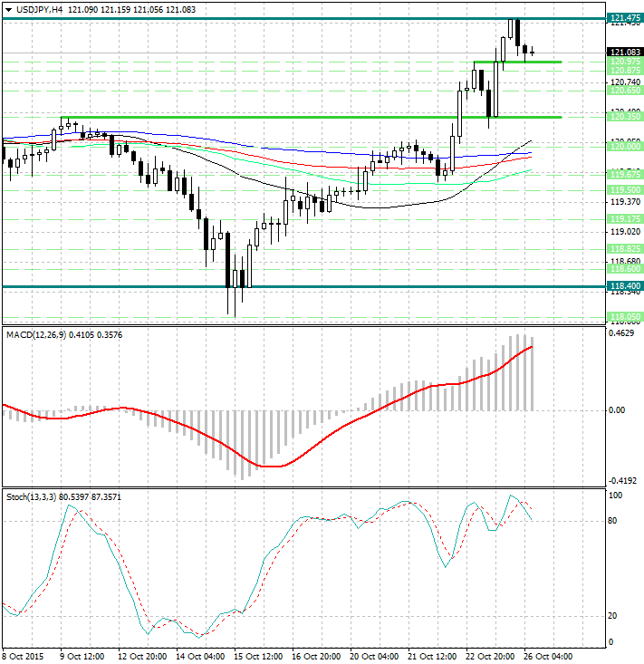Click the 15 Oct 12:00 time label

click(x=258, y=657)
